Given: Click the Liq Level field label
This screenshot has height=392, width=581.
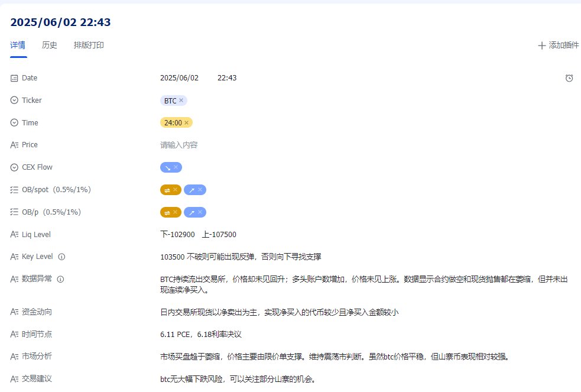Looking at the screenshot, I should 36,235.
